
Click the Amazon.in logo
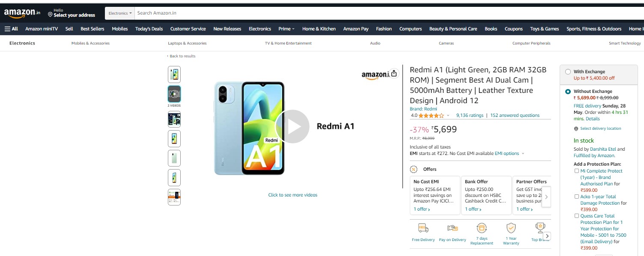(22, 13)
